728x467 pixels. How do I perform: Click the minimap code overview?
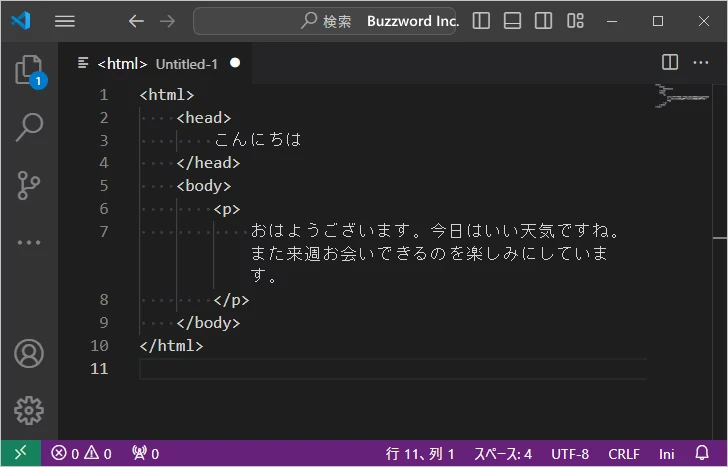click(682, 96)
